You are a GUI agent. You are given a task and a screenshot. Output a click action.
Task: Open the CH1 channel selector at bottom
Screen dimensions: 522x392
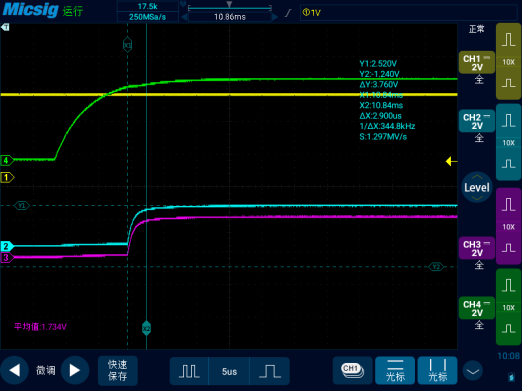click(x=353, y=370)
